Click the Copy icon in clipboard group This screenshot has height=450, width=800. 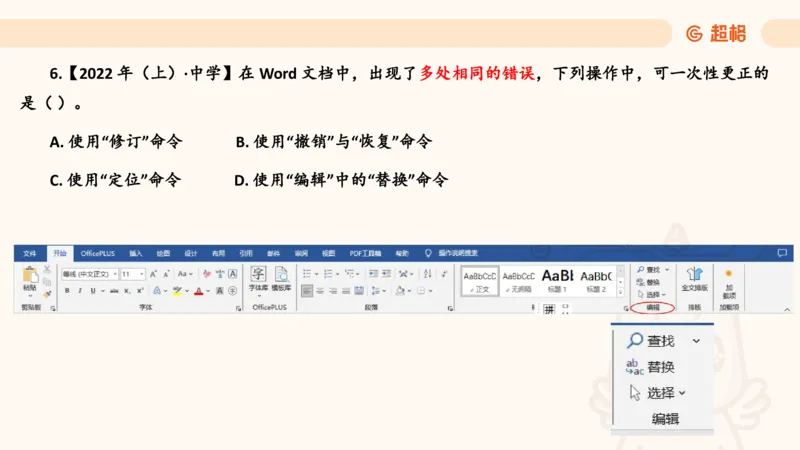coord(47,282)
